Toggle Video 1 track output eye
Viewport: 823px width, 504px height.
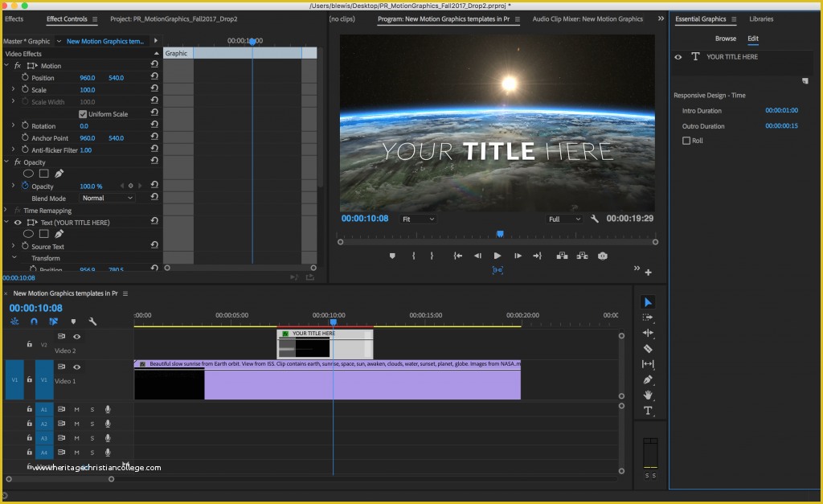tap(76, 367)
